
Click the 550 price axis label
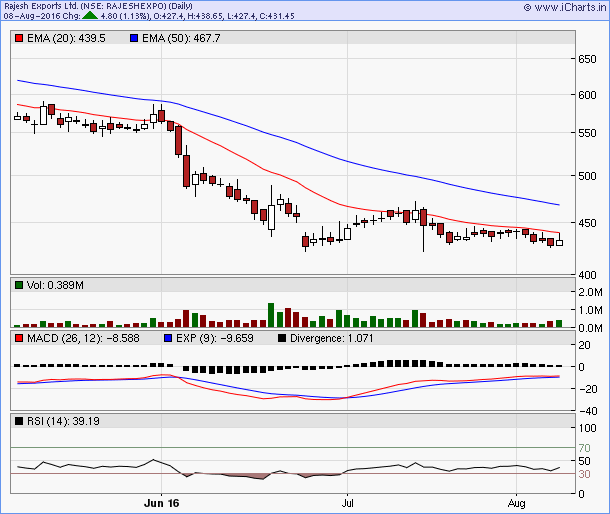tap(587, 133)
